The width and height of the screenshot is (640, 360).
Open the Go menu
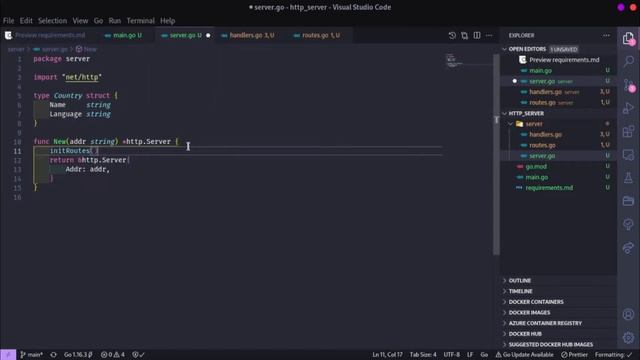pyautogui.click(x=98, y=21)
